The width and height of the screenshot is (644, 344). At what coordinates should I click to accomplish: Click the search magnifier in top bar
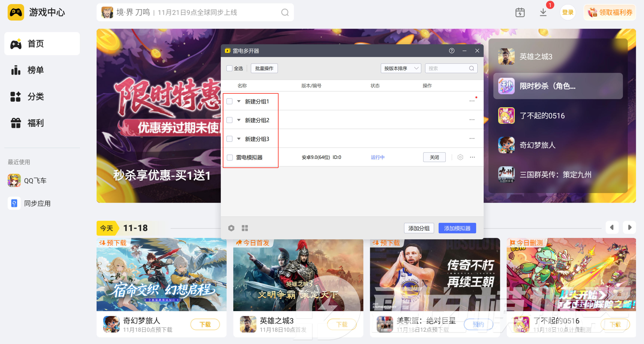point(285,12)
